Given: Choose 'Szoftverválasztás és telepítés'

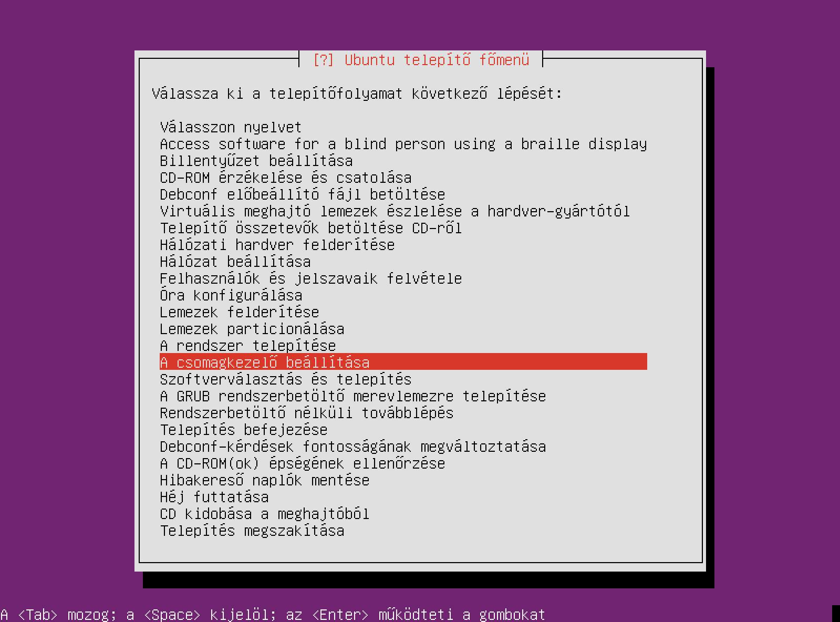Looking at the screenshot, I should [x=403, y=379].
